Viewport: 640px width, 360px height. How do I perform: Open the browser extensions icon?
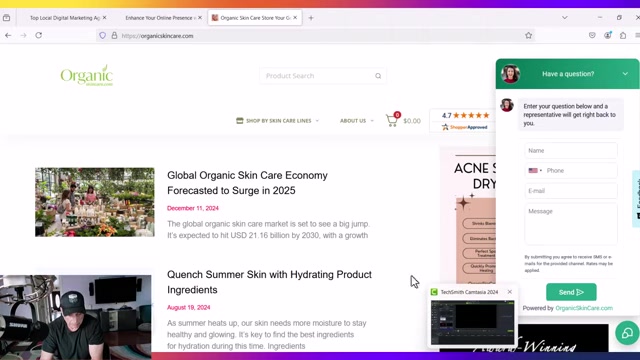[623, 36]
